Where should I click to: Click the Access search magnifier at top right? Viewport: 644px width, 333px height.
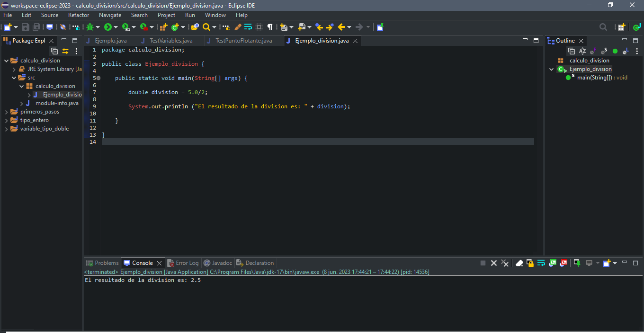[x=603, y=27]
